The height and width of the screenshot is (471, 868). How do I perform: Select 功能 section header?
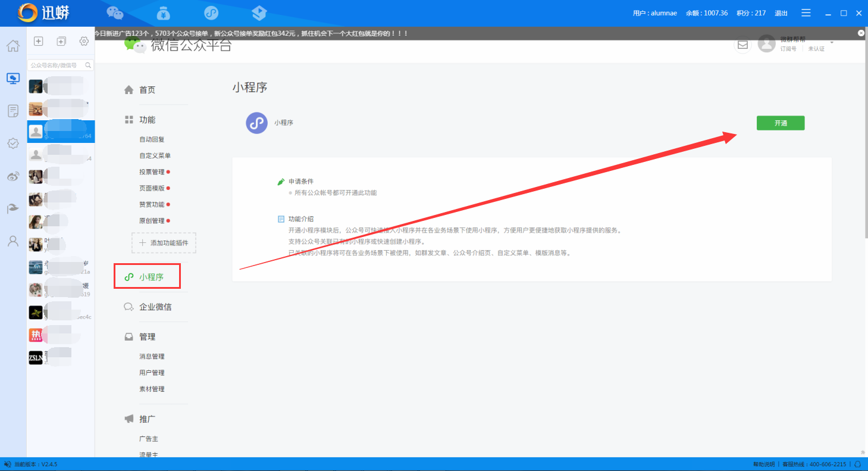147,120
